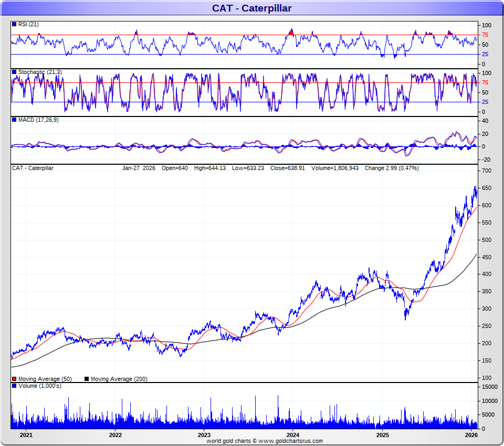Click the www.goldchartsrus.com footer credit
Screen dimensions: 504x446
coord(290,441)
